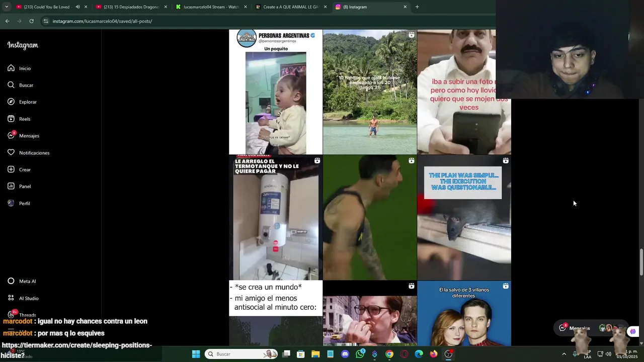Image resolution: width=644 pixels, height=362 pixels.
Task: Open Meta AI circle icon
Action: (11, 281)
